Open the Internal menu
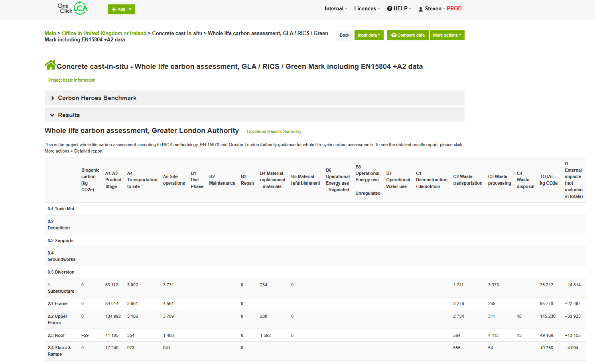 [x=336, y=9]
